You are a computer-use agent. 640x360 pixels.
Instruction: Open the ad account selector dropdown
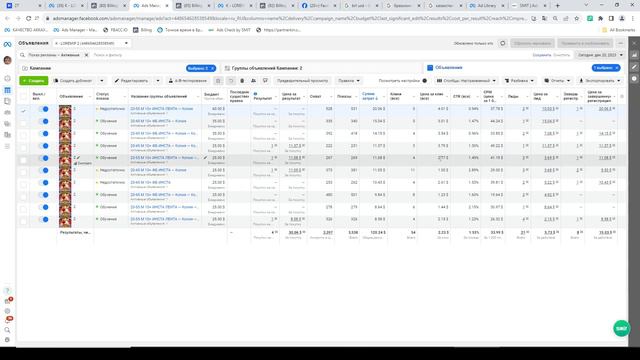coord(91,43)
